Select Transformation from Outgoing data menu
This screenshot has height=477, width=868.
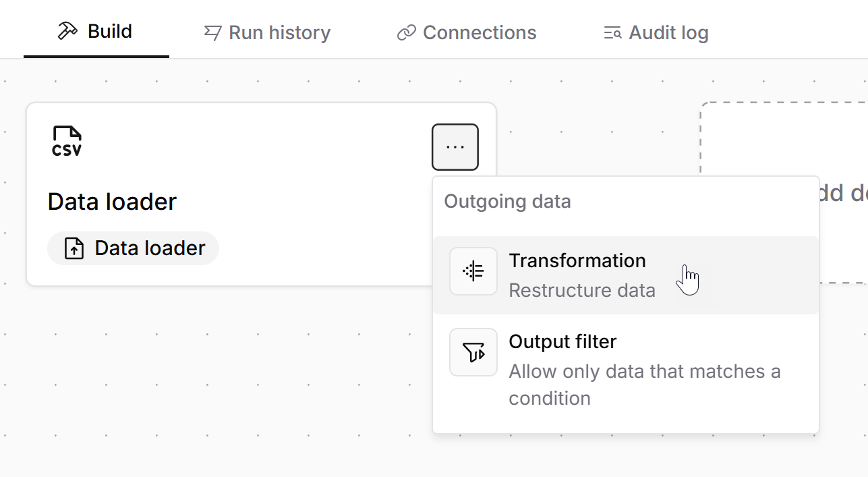[626, 275]
